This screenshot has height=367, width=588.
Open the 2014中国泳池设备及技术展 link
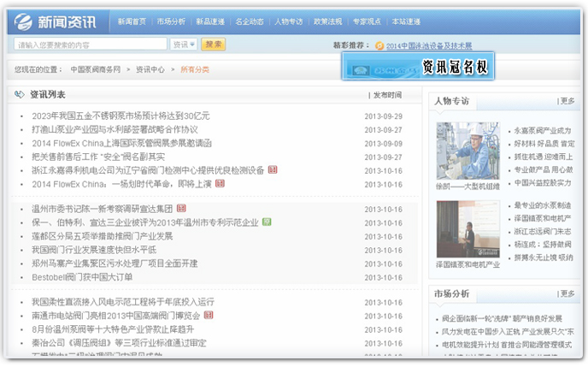428,46
